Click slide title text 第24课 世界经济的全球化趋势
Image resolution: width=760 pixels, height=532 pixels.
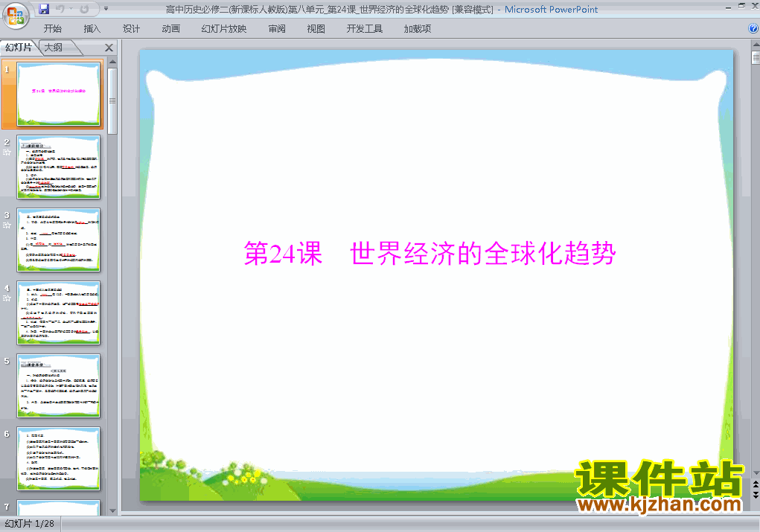point(430,253)
